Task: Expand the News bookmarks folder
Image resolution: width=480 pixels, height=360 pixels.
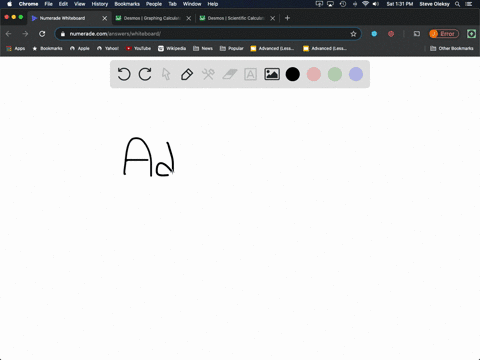Action: coord(203,48)
